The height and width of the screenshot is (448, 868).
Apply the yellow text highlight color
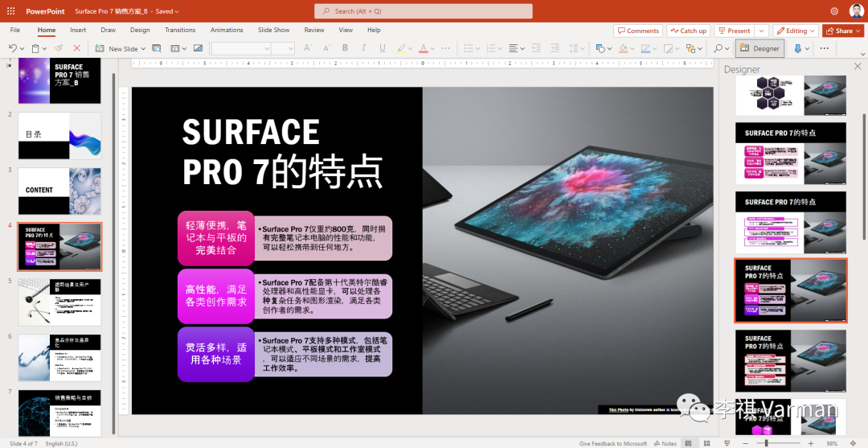[401, 49]
